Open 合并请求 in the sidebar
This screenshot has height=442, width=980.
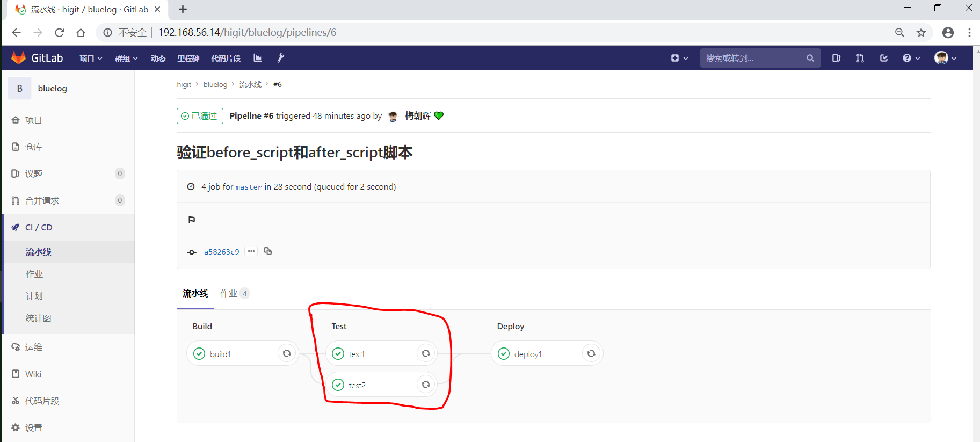tap(42, 200)
